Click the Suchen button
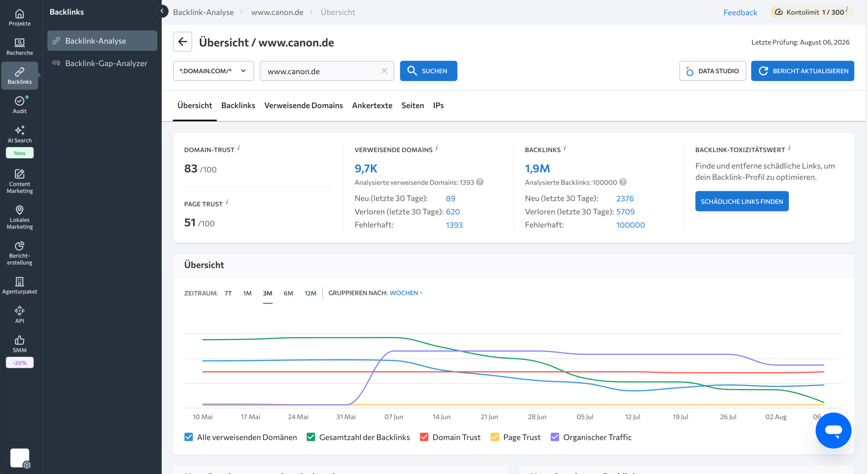This screenshot has width=868, height=474. [428, 71]
